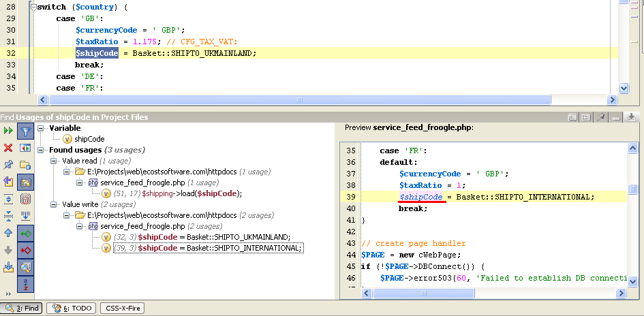Click the floating mode window icon
The height and width of the screenshot is (316, 644).
[573, 118]
